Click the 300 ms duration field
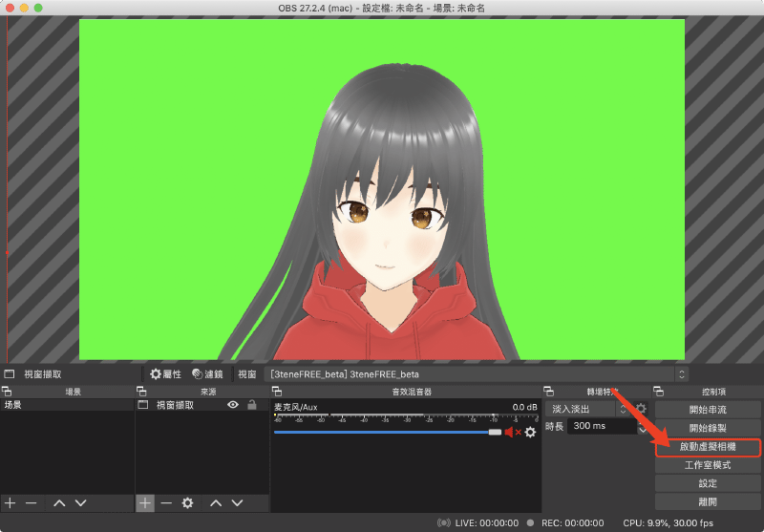Screen dimensions: 764x532 tap(602, 426)
